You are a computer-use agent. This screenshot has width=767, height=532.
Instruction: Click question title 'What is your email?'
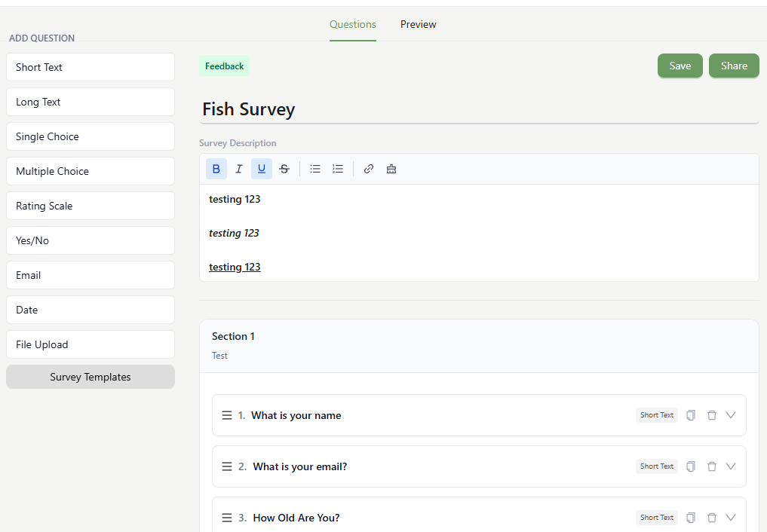coord(300,467)
